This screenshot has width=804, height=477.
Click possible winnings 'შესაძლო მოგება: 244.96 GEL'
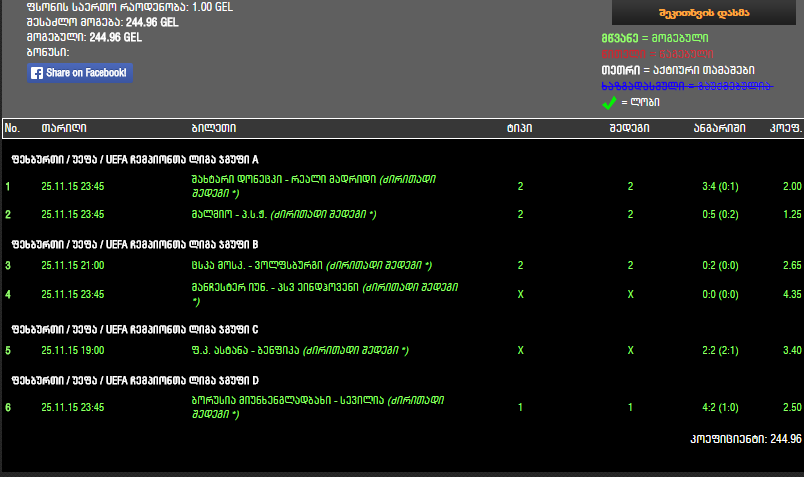[x=103, y=23]
